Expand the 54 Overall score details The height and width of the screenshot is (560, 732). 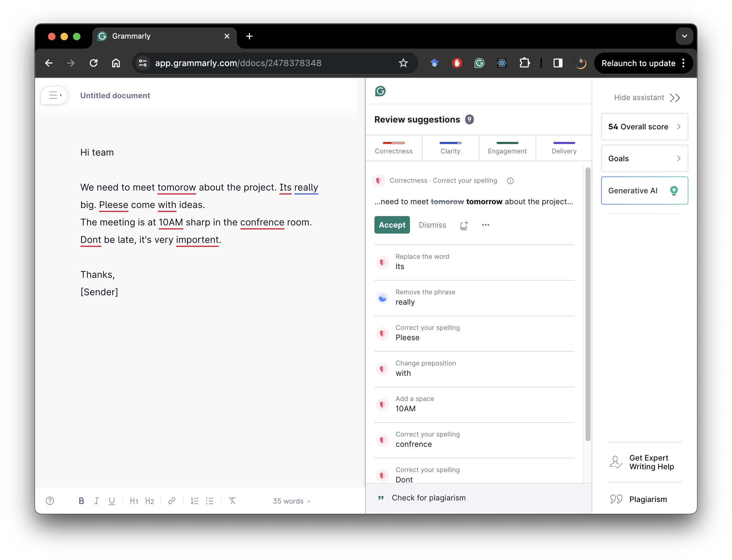tap(644, 127)
